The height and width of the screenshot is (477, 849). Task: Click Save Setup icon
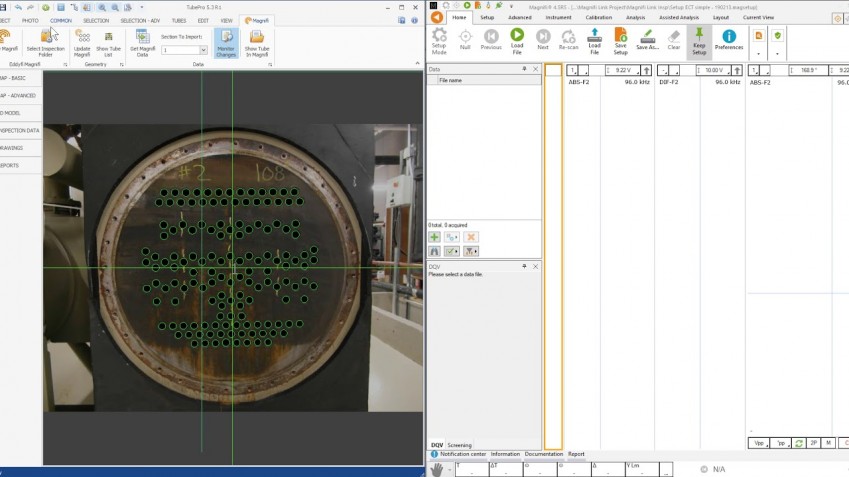tap(620, 36)
